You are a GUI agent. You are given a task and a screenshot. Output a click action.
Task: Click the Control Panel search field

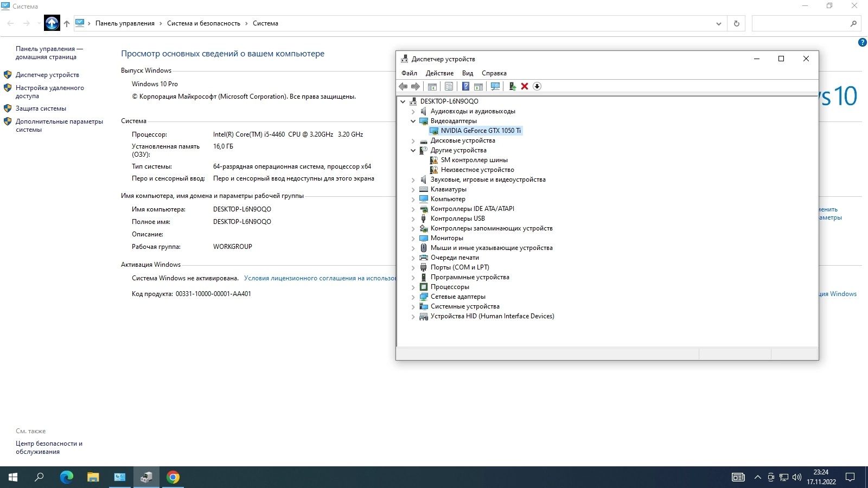(802, 23)
